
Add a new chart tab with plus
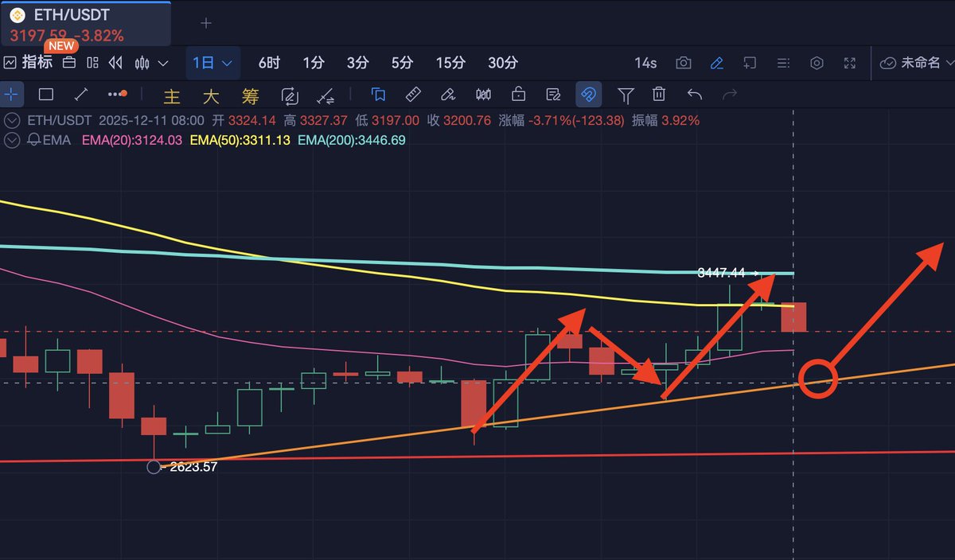coord(206,23)
